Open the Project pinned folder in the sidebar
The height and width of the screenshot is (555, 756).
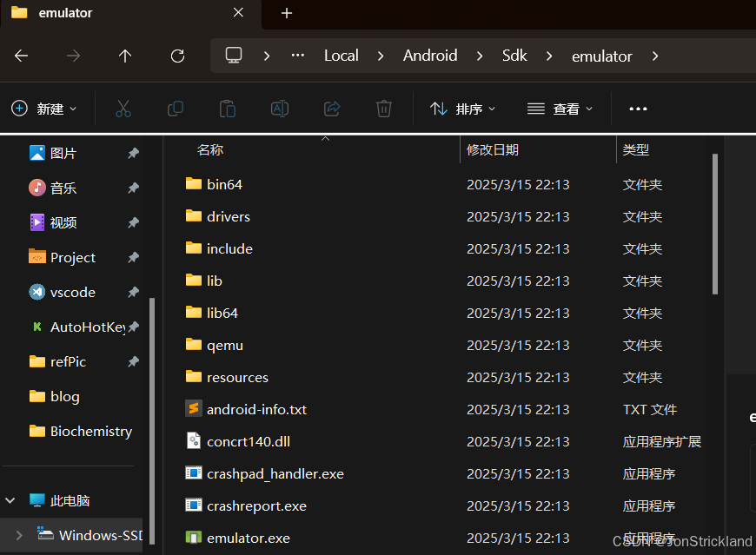(72, 257)
